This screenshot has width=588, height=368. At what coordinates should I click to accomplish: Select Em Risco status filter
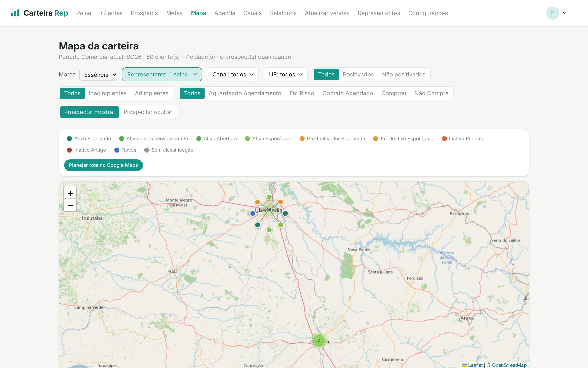coord(302,93)
